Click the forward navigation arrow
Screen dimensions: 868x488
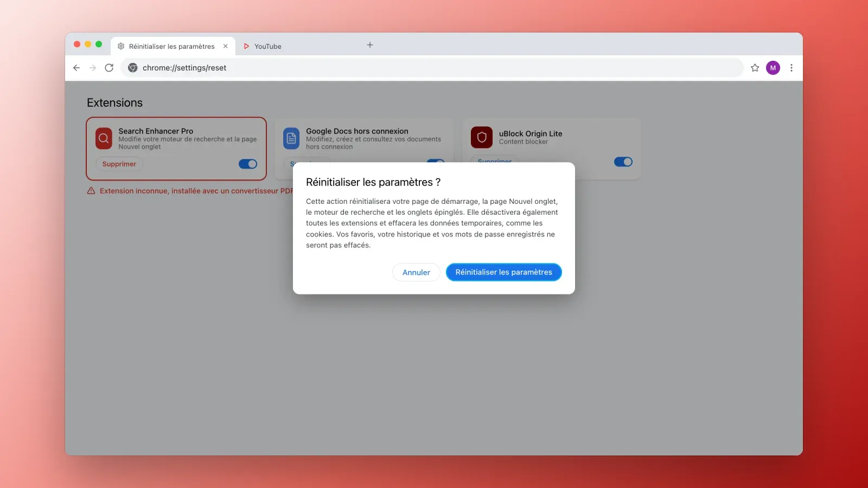(x=93, y=68)
